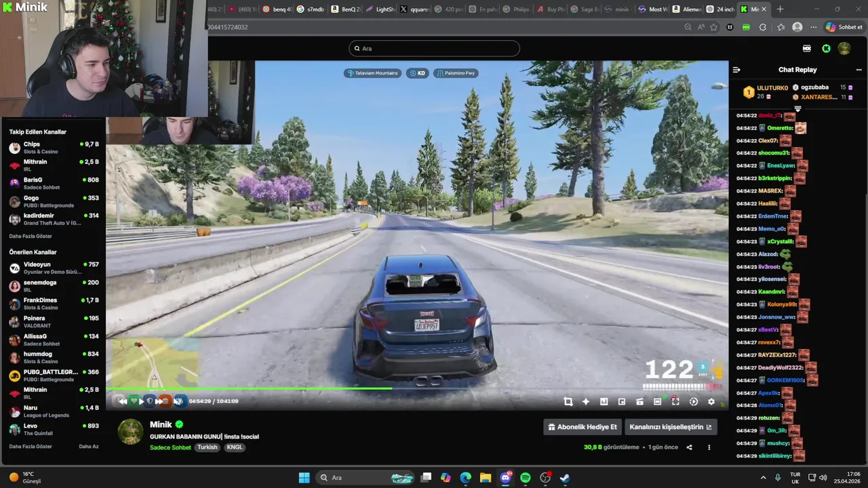This screenshot has width=868, height=488.
Task: Show hidden system tray icons chevron
Action: 763,478
